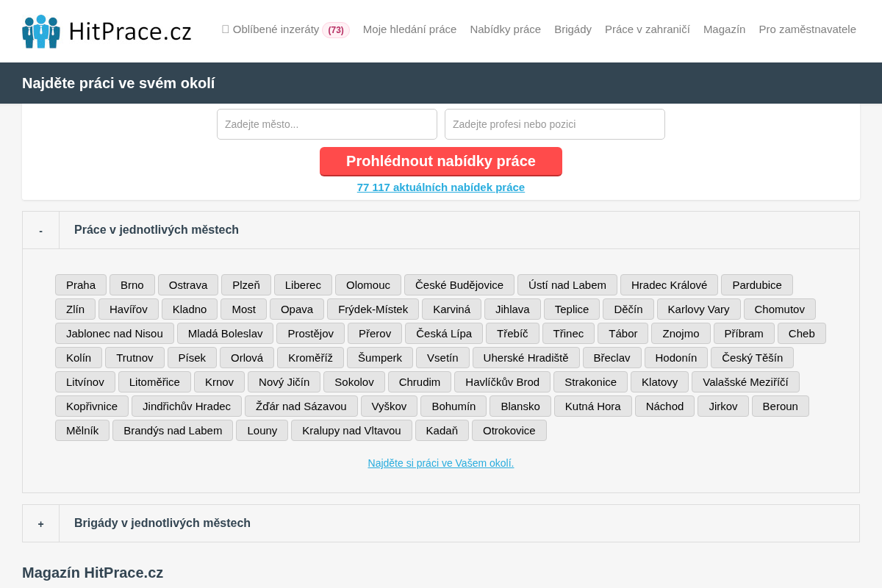
Task: Select the Pardubice city tag
Action: point(757,285)
